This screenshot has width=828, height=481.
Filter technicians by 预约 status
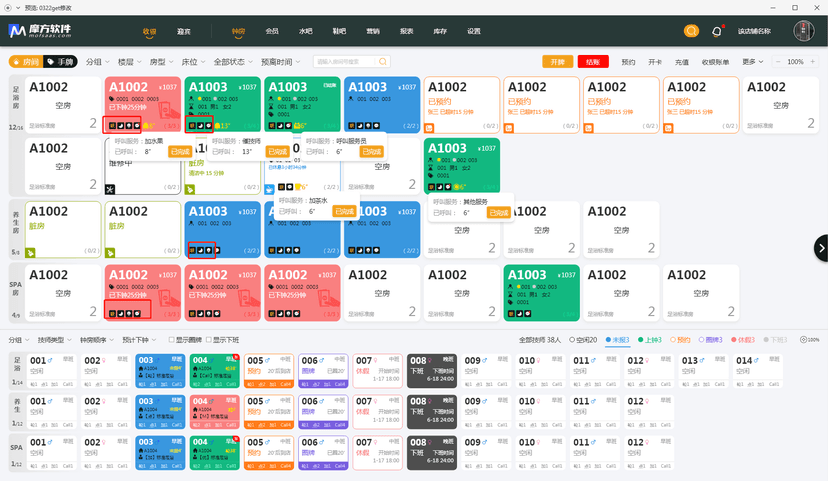681,339
